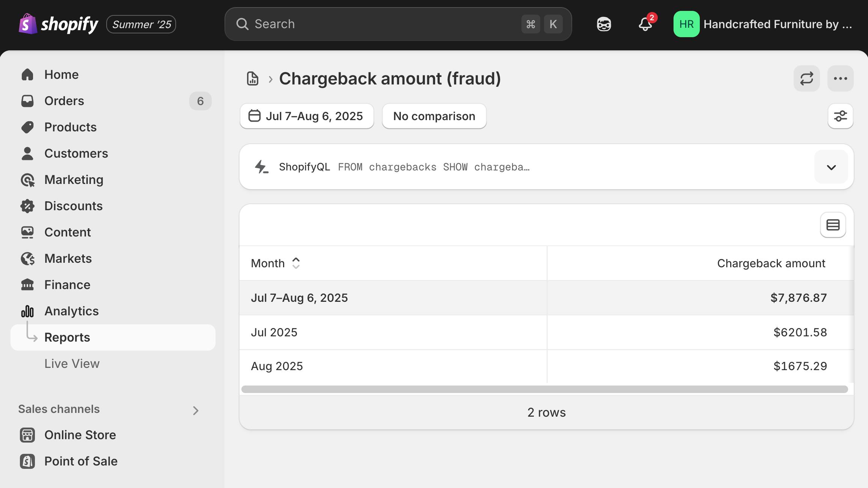Focus the Search input field
The width and height of the screenshot is (868, 488).
[x=383, y=24]
